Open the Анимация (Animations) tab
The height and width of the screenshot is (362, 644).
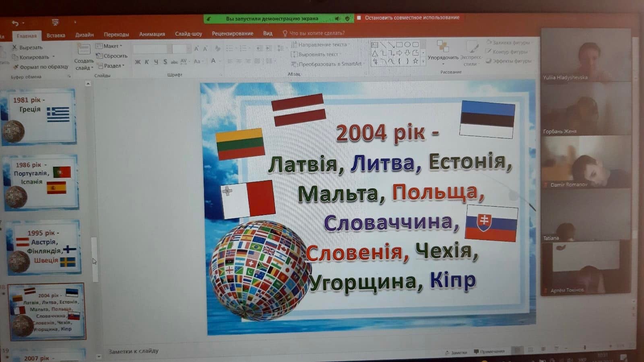pyautogui.click(x=152, y=34)
